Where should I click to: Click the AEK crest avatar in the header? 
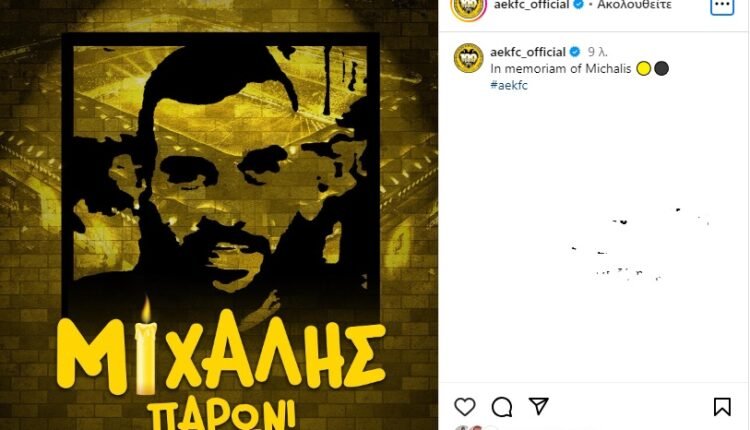coord(468,9)
